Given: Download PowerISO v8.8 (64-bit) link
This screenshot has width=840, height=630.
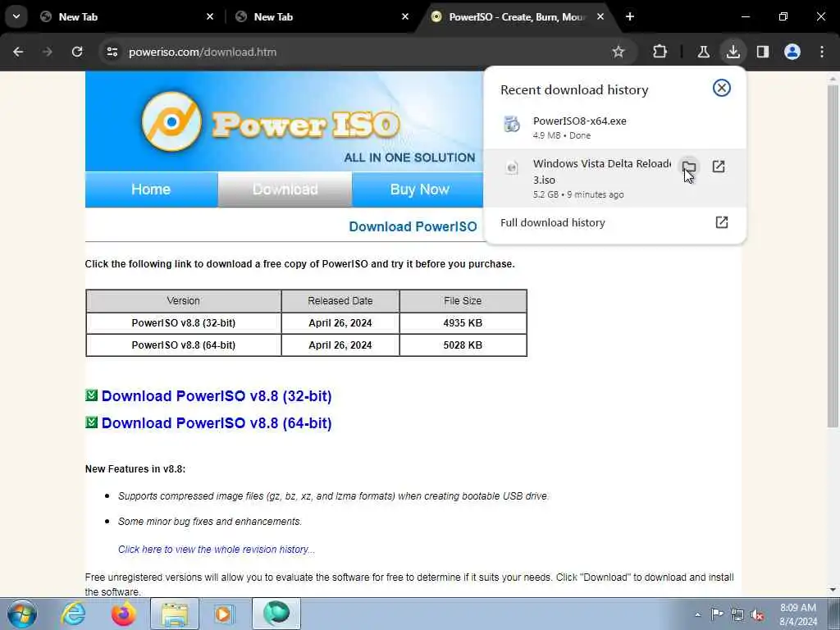Looking at the screenshot, I should [217, 423].
